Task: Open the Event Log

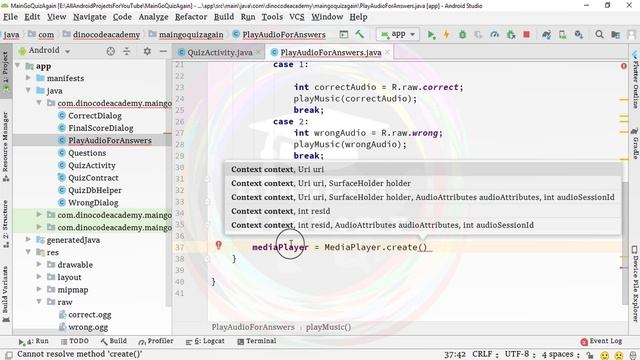Action: click(602, 341)
